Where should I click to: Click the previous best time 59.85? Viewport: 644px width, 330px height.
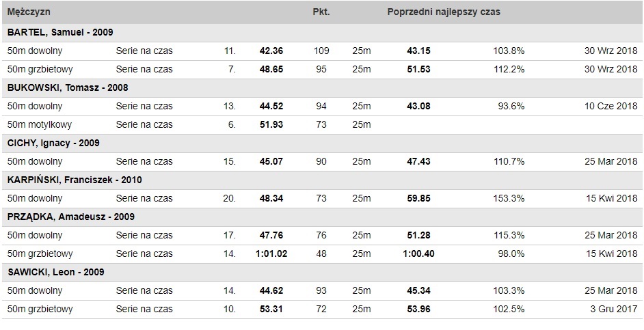click(x=418, y=199)
